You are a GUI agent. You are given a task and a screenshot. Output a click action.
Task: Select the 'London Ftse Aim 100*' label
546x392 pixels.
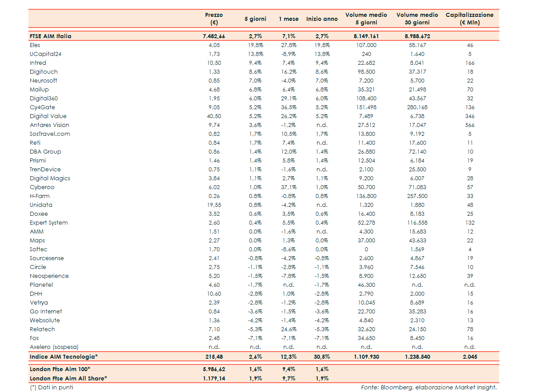click(60, 369)
